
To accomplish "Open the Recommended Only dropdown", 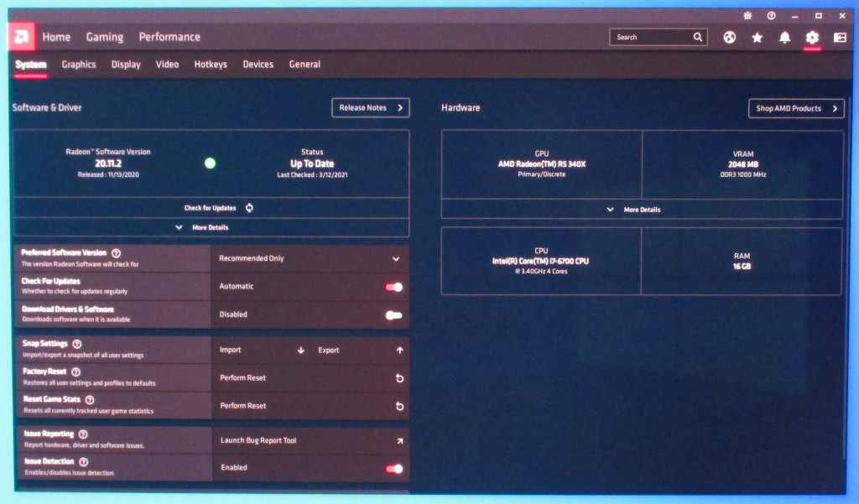I will [310, 258].
